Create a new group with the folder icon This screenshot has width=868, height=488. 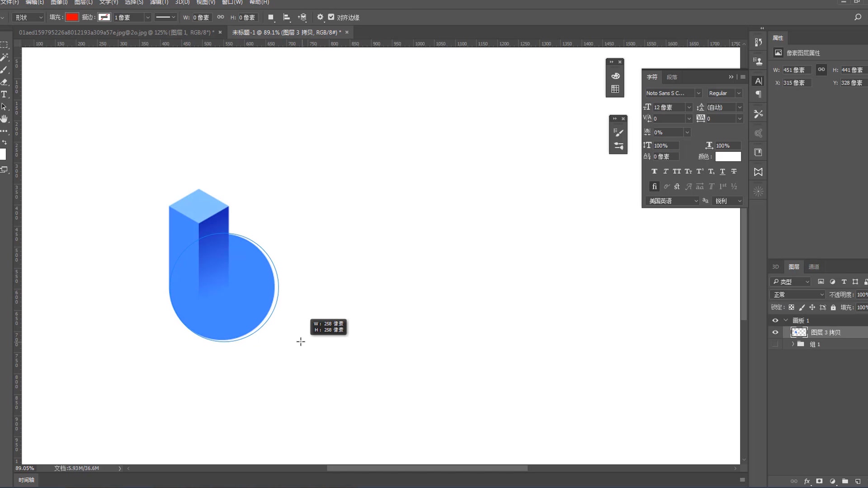(x=845, y=481)
